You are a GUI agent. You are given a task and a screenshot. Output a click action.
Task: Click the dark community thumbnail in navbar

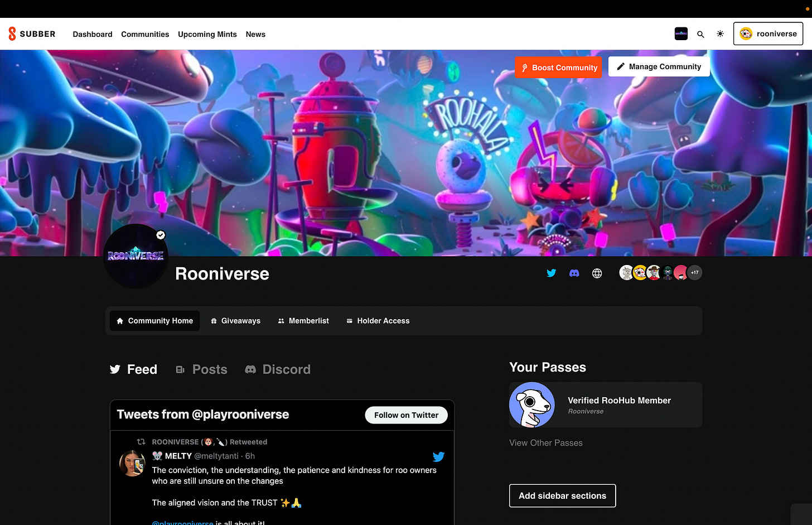click(681, 33)
